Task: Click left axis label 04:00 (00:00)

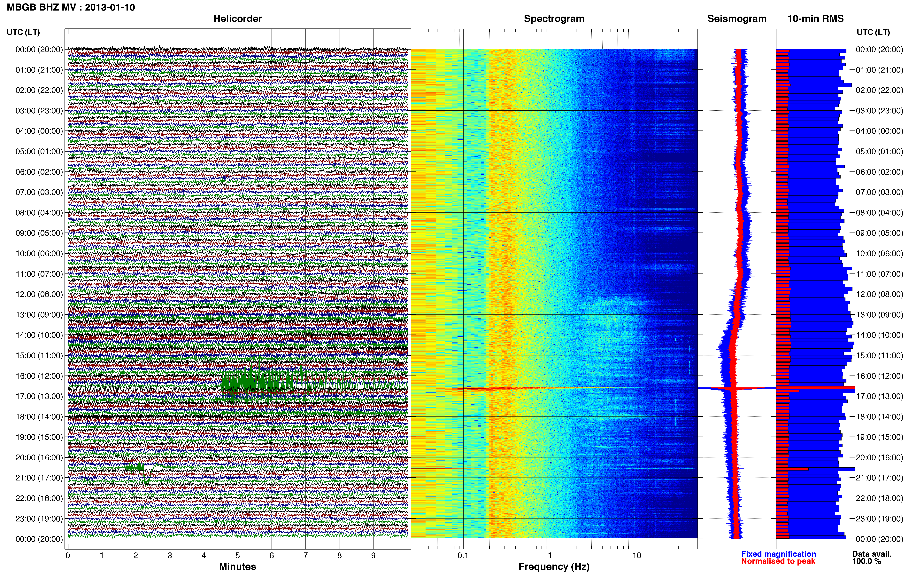Action: point(39,131)
